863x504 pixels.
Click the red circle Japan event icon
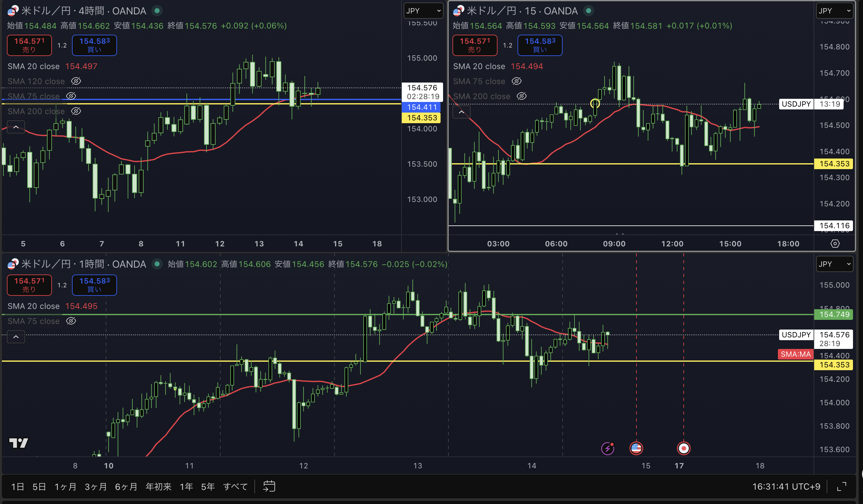coord(684,448)
